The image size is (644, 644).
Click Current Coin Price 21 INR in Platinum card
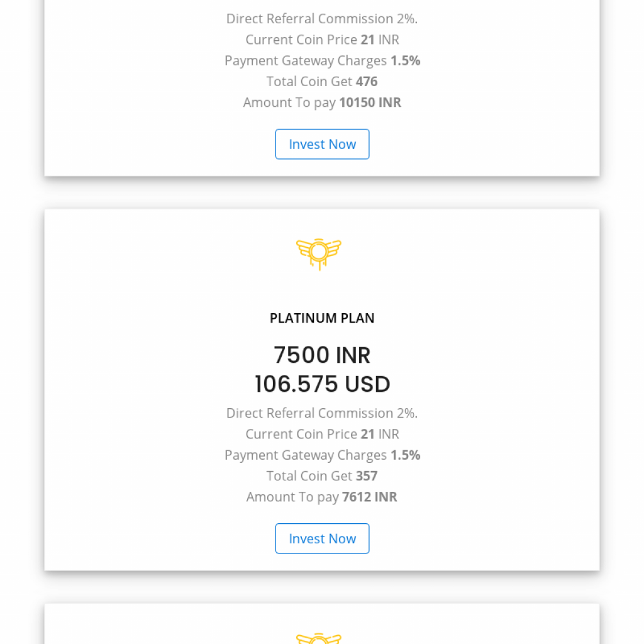322,434
